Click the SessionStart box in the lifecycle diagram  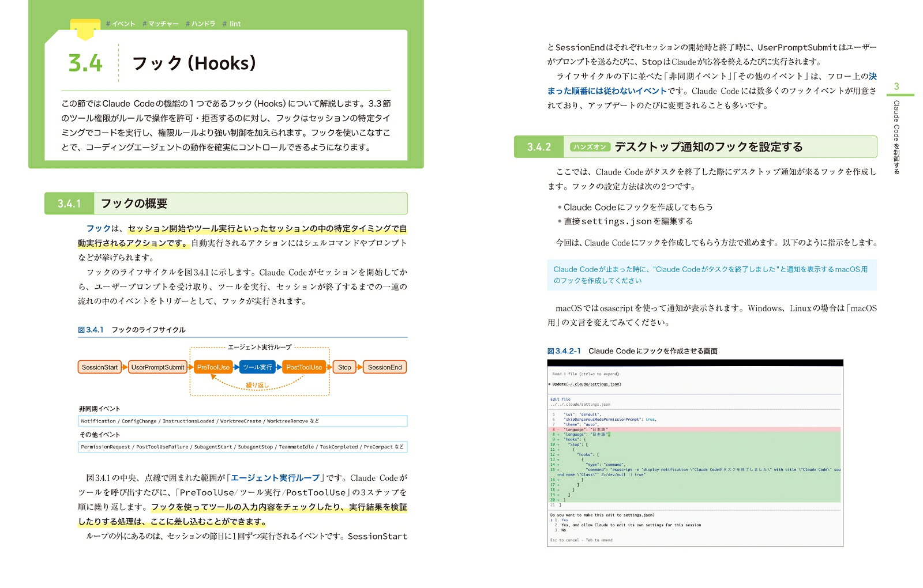(x=100, y=367)
